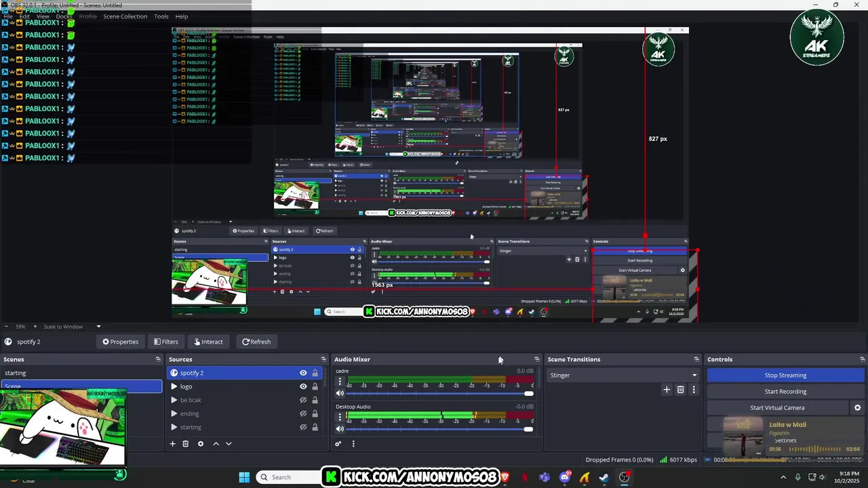Move selected source up
The image size is (868, 488).
(x=216, y=444)
